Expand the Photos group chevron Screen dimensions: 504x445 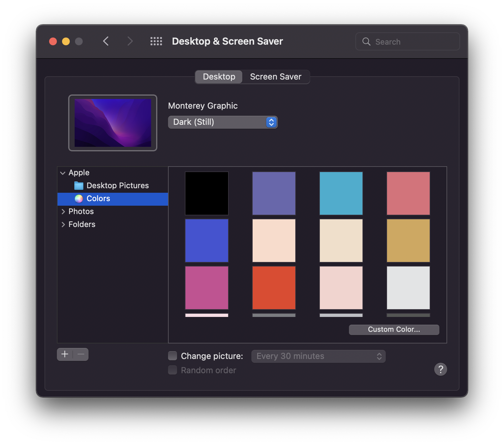(x=63, y=212)
